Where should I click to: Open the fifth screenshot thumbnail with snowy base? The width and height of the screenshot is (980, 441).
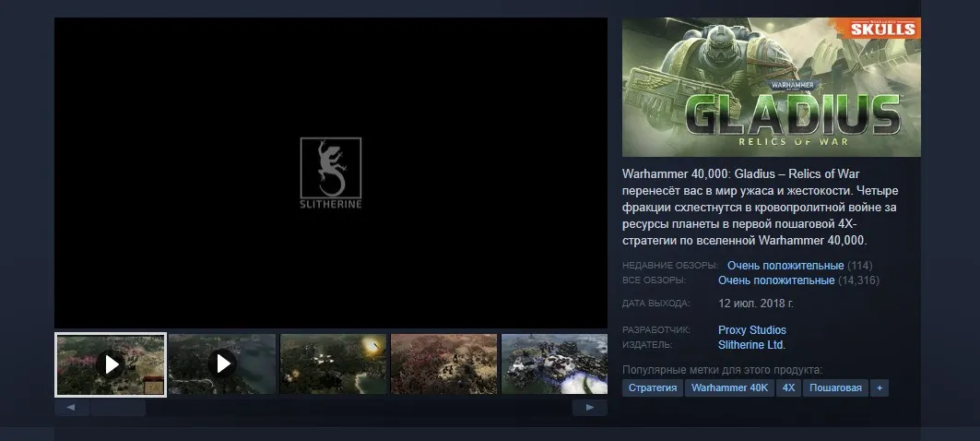tap(554, 364)
